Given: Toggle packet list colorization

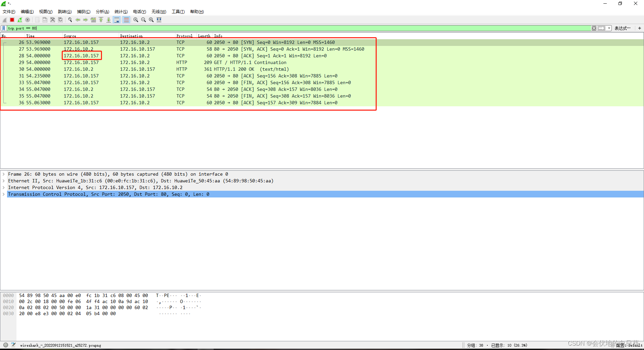Looking at the screenshot, I should tap(126, 20).
